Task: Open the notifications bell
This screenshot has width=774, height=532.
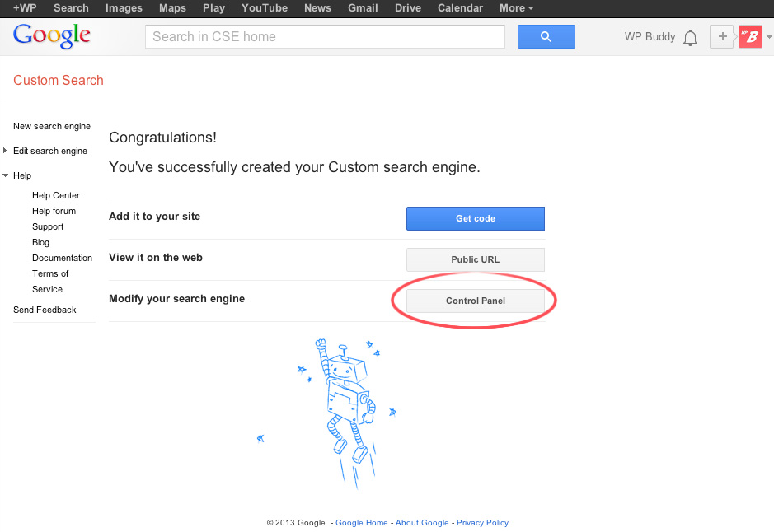Action: 691,37
